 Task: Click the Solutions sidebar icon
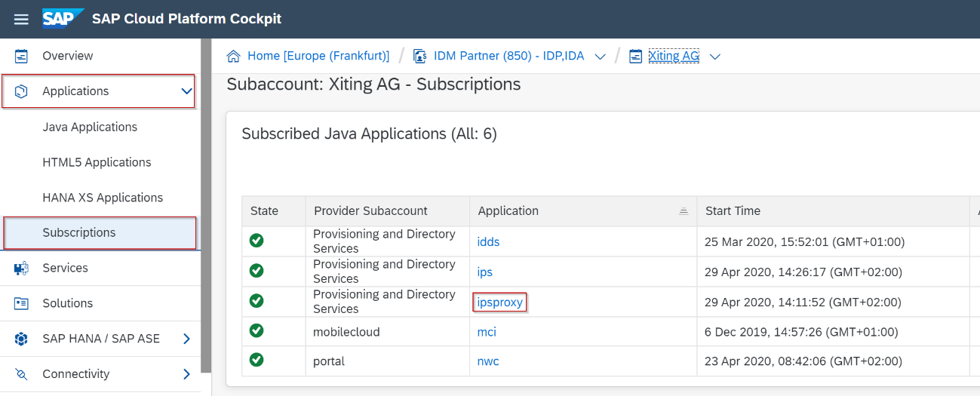21,303
